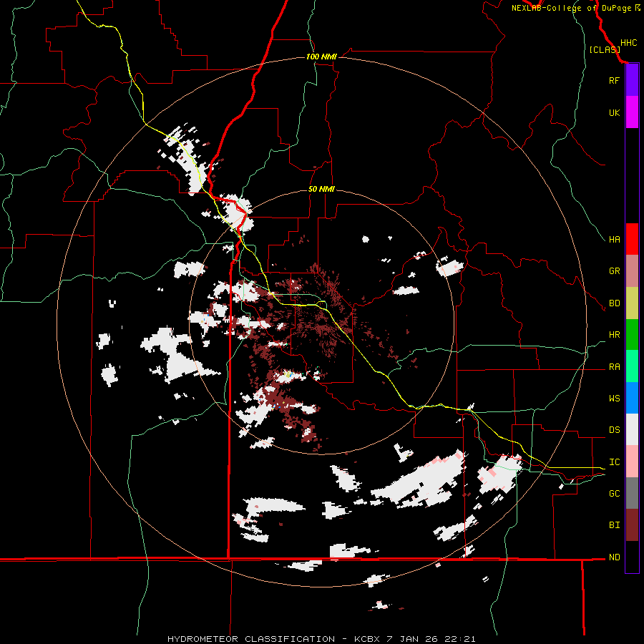Click the HA red legend swatch
The image size is (644, 644).
(x=632, y=239)
